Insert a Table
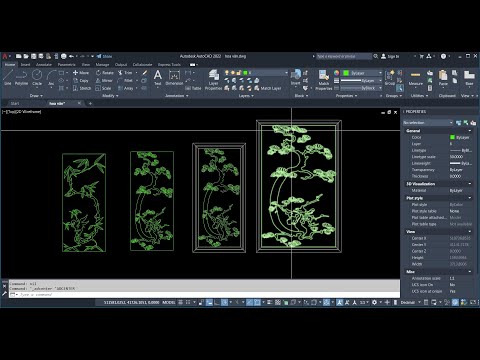This screenshot has width=480, height=360. 193,88
